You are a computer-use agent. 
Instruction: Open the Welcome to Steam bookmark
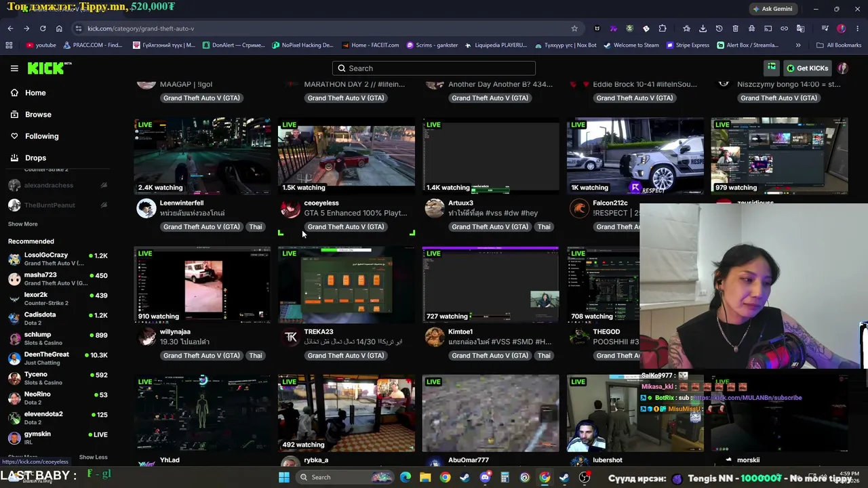(631, 45)
